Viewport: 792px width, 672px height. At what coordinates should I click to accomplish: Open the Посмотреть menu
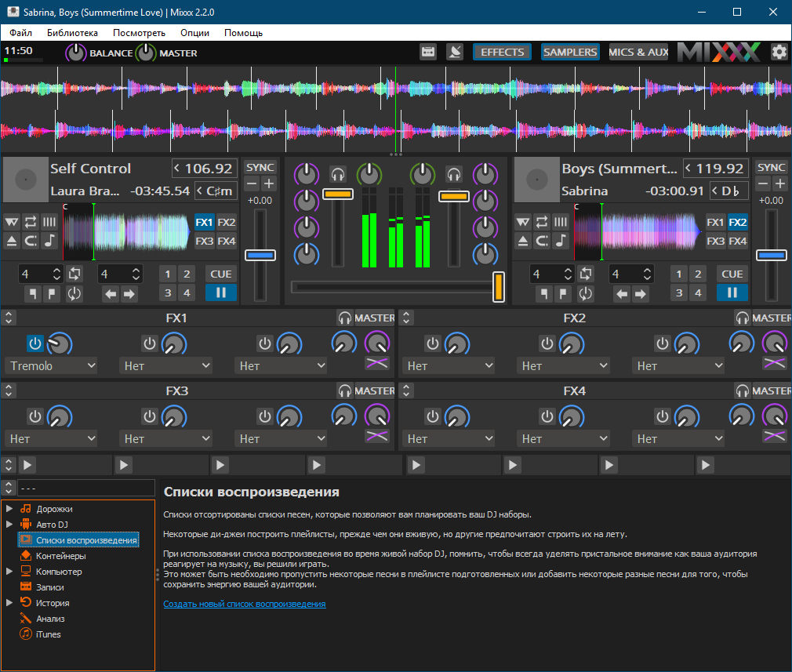tap(139, 33)
